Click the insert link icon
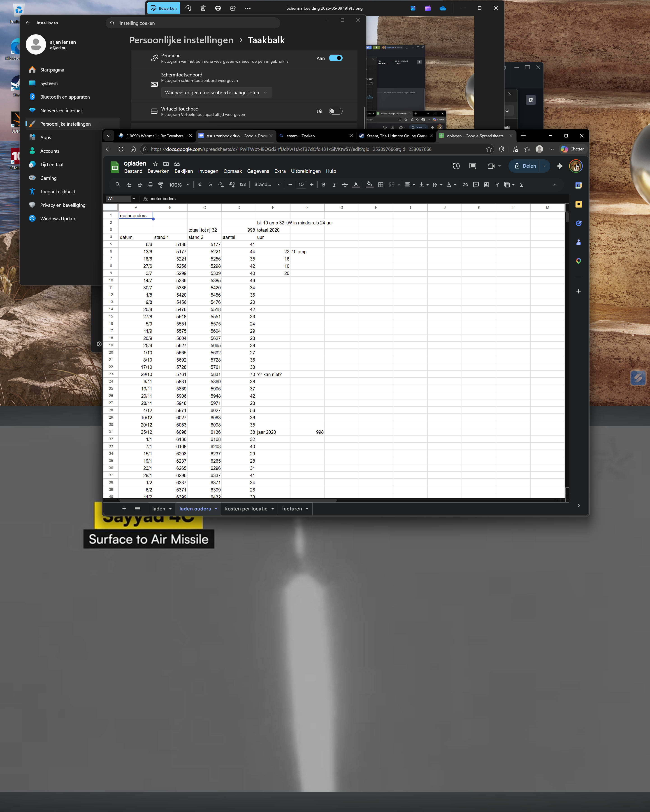This screenshot has width=650, height=812. coord(465,185)
